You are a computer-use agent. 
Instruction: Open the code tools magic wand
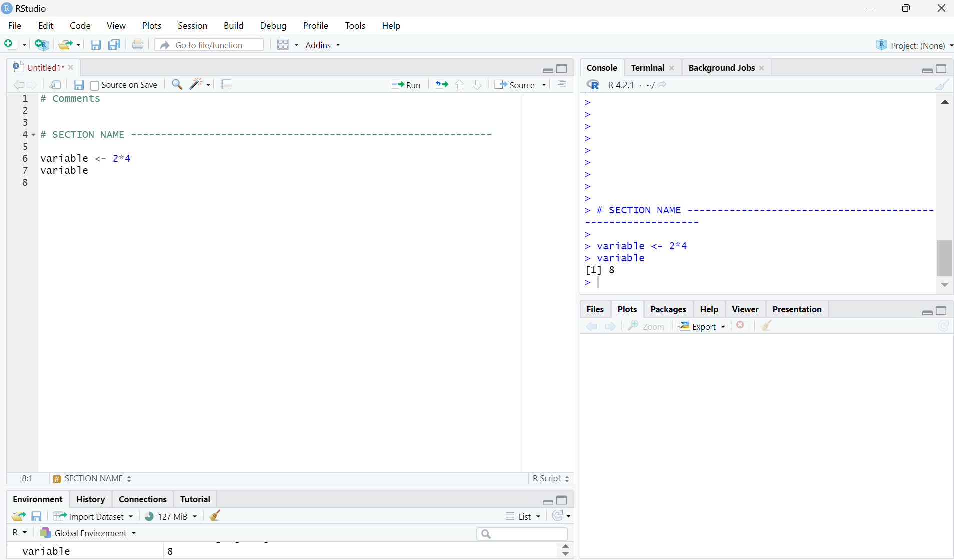pos(196,84)
